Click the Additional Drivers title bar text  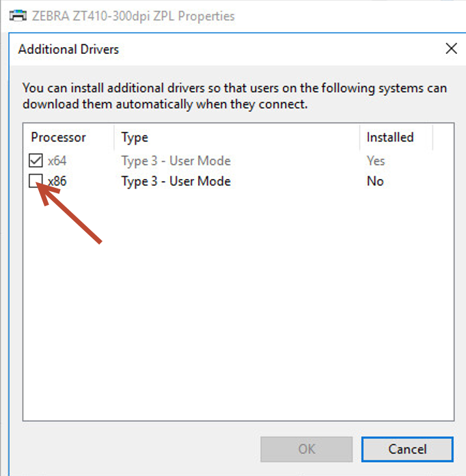click(x=68, y=49)
